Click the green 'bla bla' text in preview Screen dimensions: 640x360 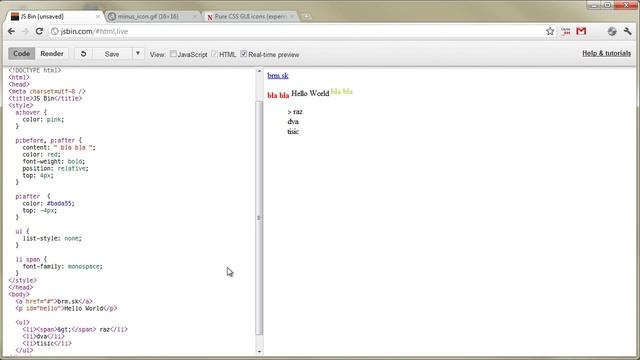click(342, 91)
